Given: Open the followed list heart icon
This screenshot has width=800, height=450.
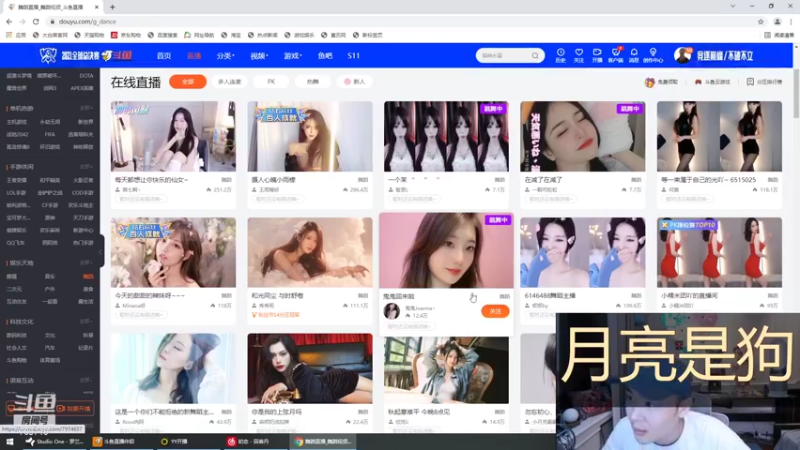Looking at the screenshot, I should pos(579,53).
